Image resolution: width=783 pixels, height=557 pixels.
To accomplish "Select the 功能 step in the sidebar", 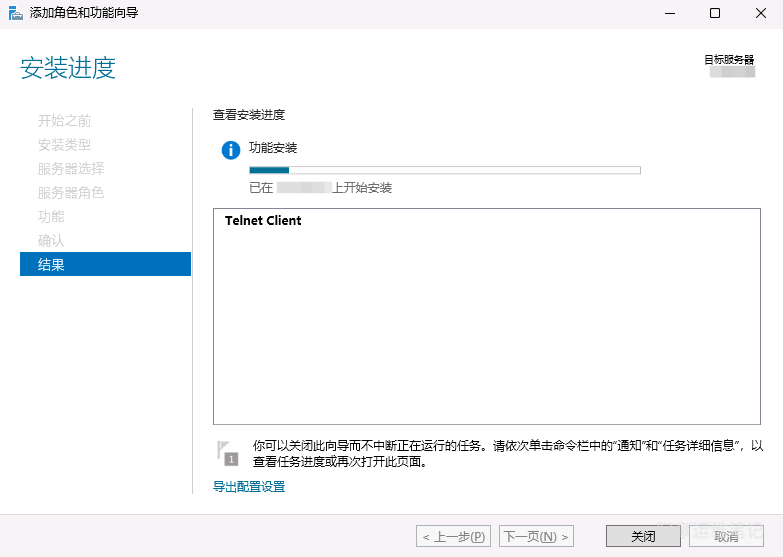I will [x=51, y=217].
